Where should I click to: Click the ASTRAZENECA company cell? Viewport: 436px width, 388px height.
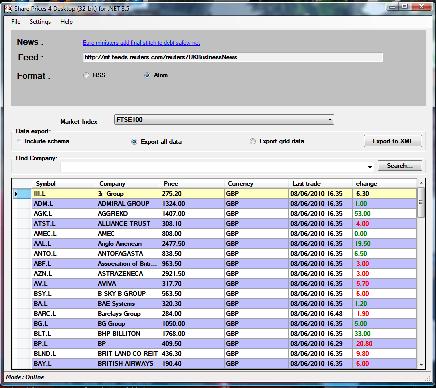point(128,274)
